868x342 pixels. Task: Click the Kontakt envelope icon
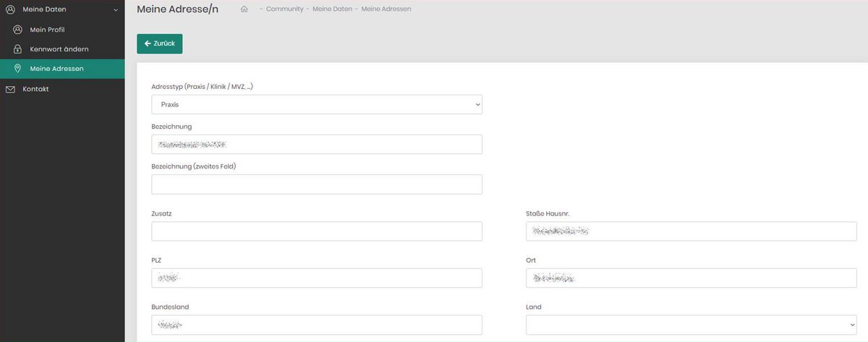click(x=10, y=89)
